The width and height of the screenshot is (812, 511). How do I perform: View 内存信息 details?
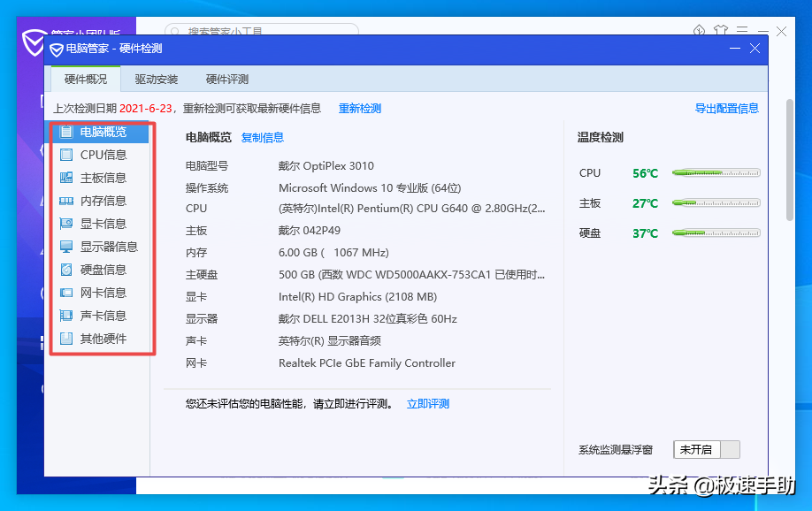(x=100, y=200)
